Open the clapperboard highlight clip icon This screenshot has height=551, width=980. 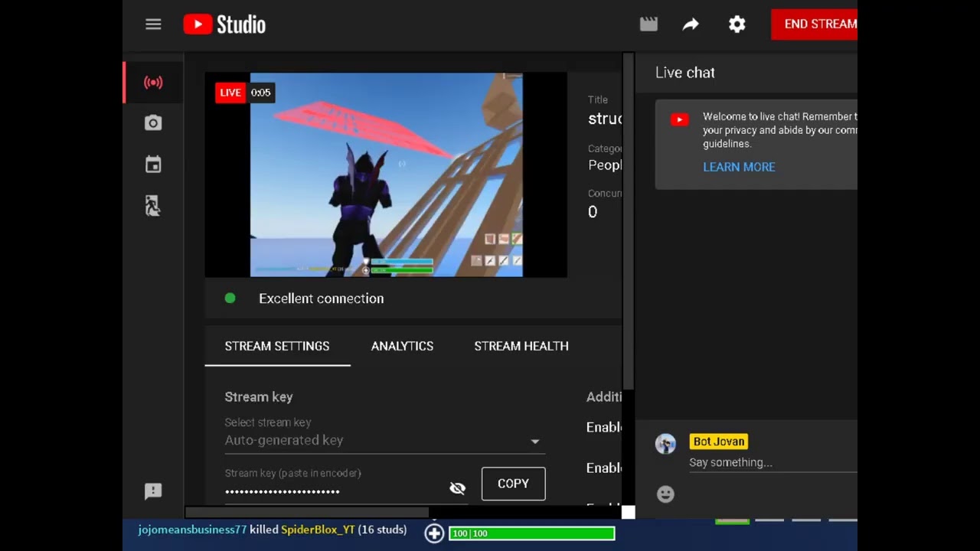(x=648, y=24)
